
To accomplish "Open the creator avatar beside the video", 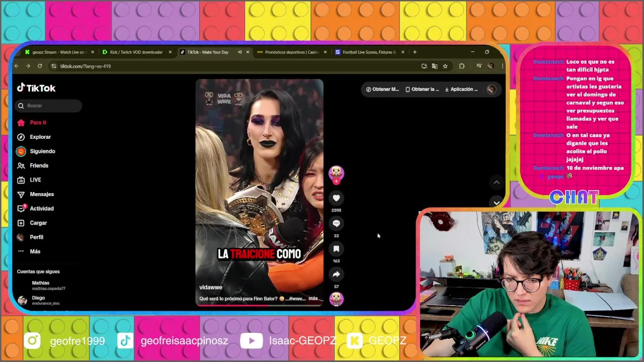I will click(x=336, y=173).
